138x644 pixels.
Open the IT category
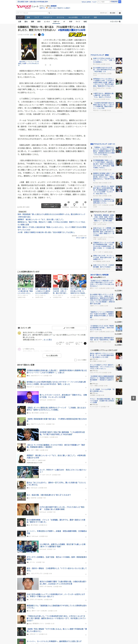click(64, 21)
